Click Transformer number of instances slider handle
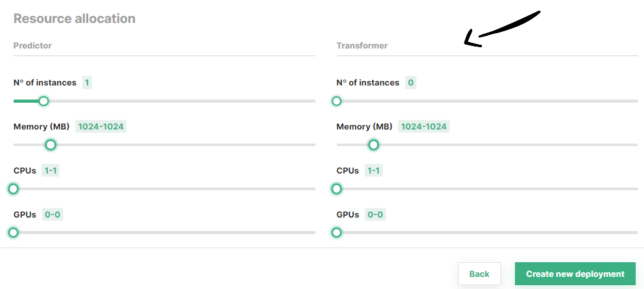 [x=337, y=101]
